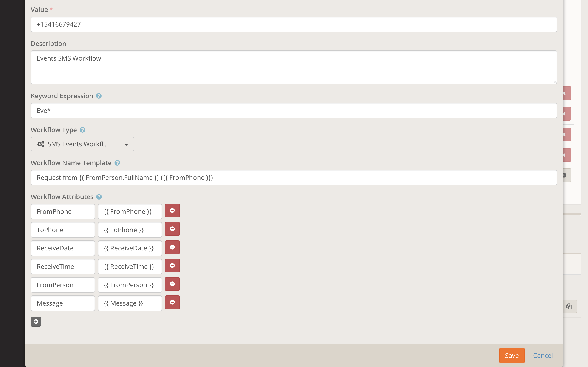This screenshot has width=588, height=367.
Task: Click the {{ FromPerson }} value field
Action: click(x=130, y=285)
